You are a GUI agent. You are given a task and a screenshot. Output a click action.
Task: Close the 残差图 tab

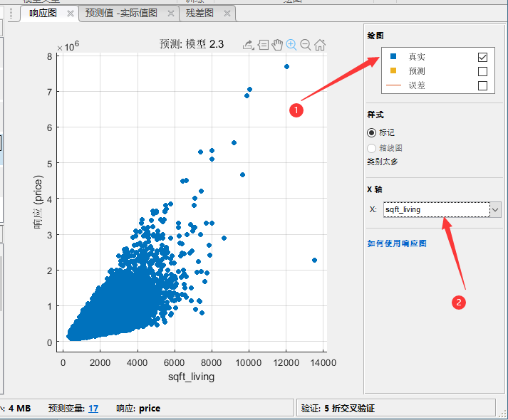227,14
